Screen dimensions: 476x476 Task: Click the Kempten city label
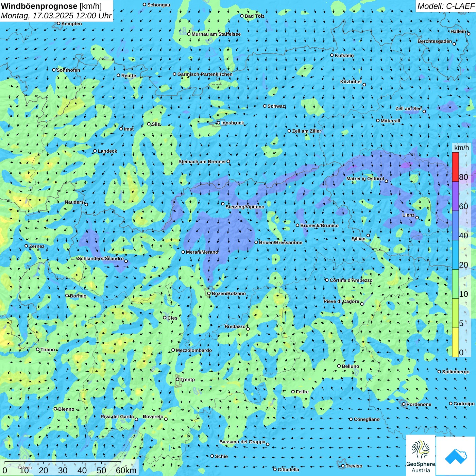coord(71,23)
